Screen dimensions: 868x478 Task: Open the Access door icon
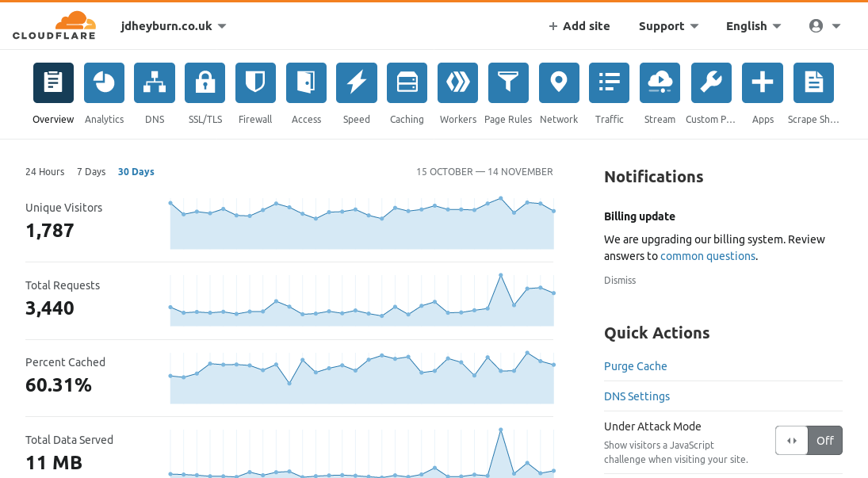pos(306,83)
